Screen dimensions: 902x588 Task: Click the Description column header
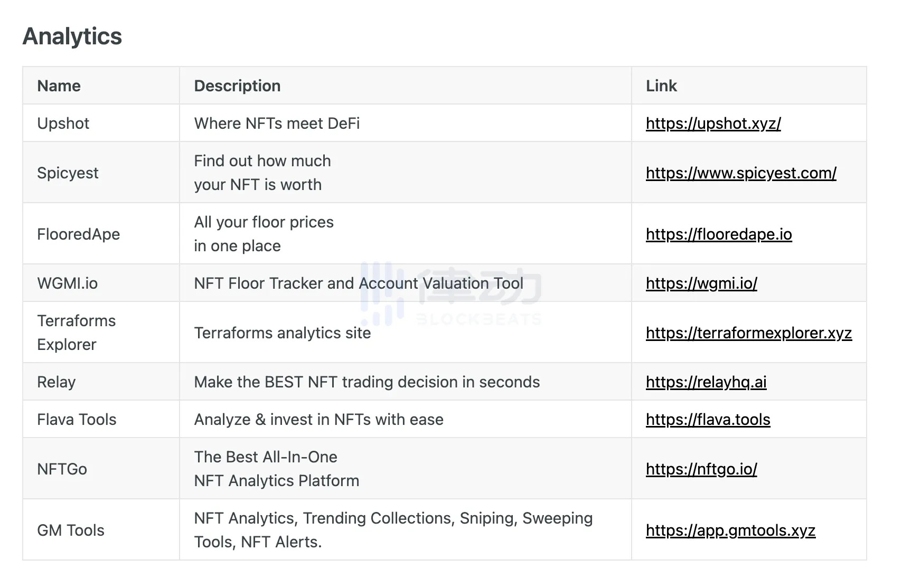[237, 86]
